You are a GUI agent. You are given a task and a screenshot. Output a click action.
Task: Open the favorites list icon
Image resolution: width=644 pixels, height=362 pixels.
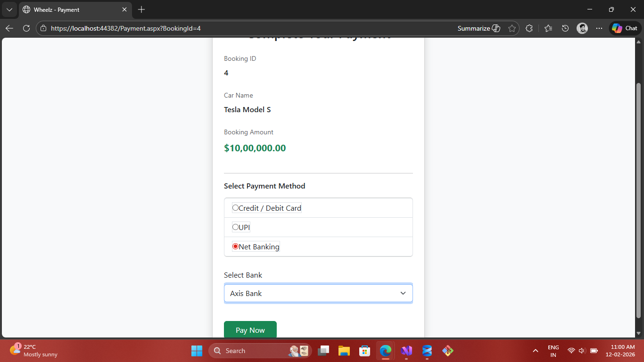click(548, 28)
